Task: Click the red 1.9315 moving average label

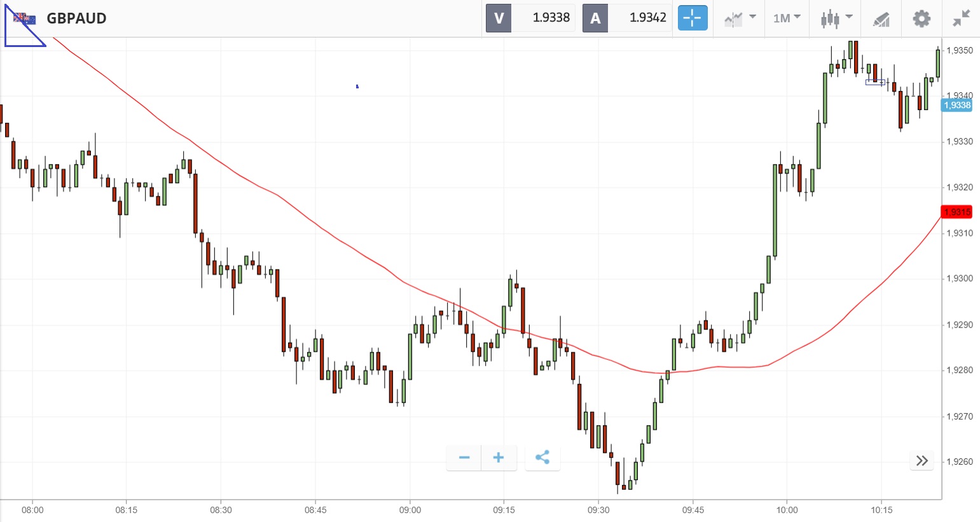Action: click(x=956, y=212)
